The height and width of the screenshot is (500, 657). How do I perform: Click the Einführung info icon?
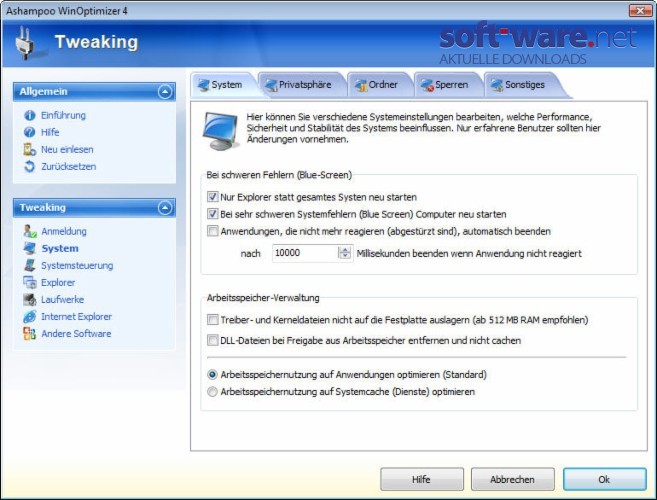click(29, 115)
